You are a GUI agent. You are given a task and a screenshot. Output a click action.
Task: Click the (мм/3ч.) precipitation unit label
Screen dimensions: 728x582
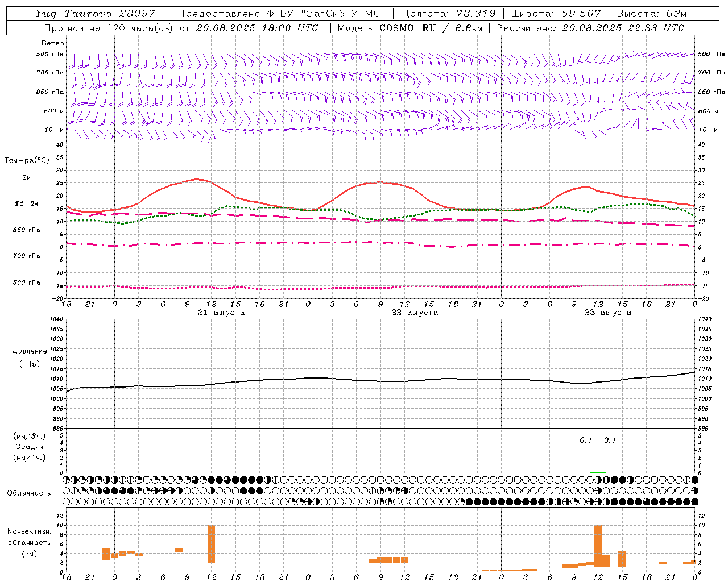pyautogui.click(x=30, y=436)
